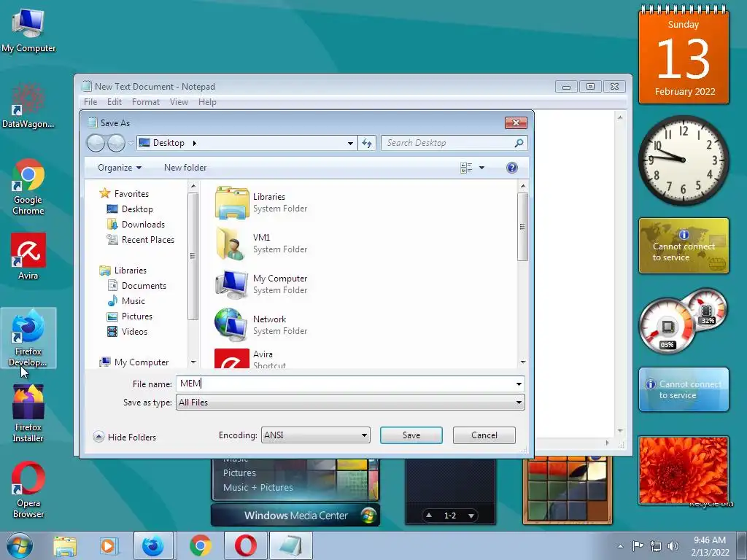Open the network tray icon
The width and height of the screenshot is (747, 560).
(656, 546)
